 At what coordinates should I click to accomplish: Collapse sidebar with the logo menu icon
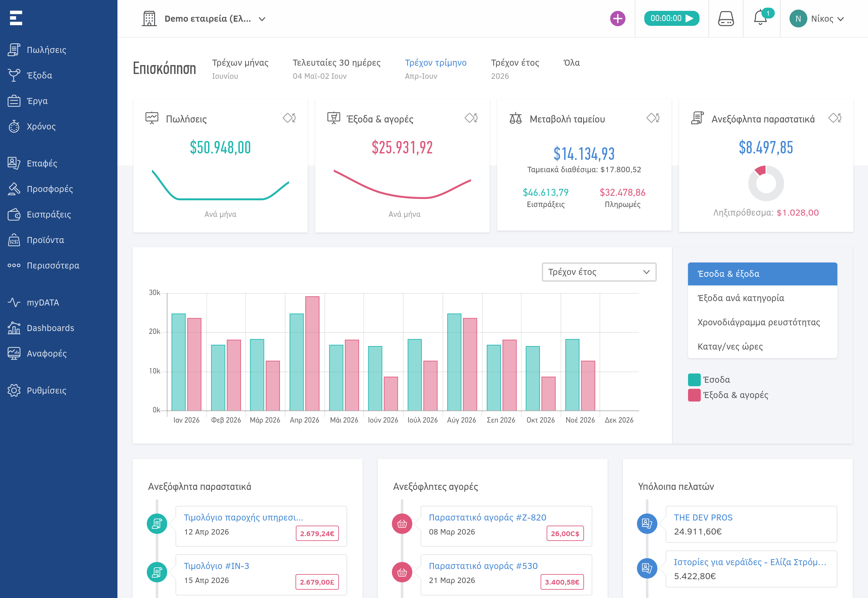pyautogui.click(x=16, y=18)
